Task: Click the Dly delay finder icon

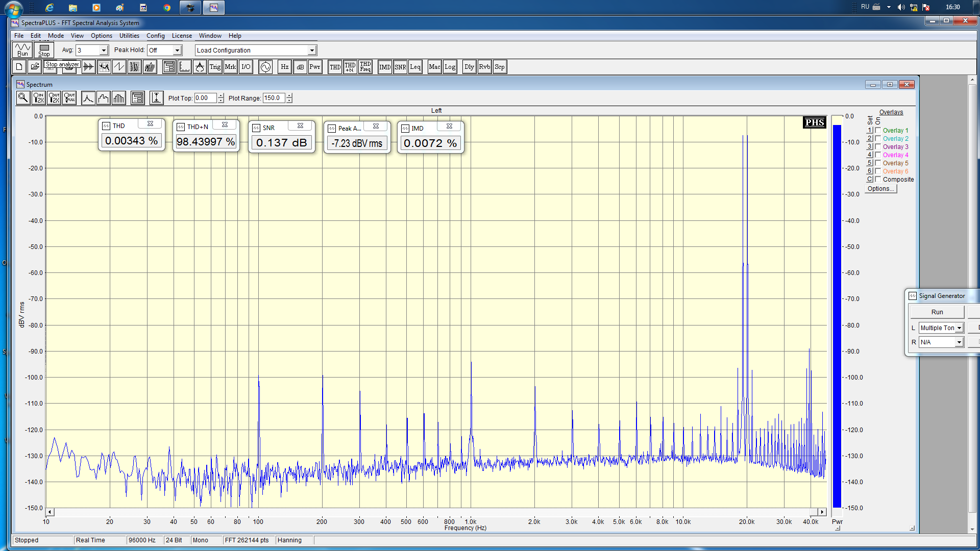Action: (470, 67)
